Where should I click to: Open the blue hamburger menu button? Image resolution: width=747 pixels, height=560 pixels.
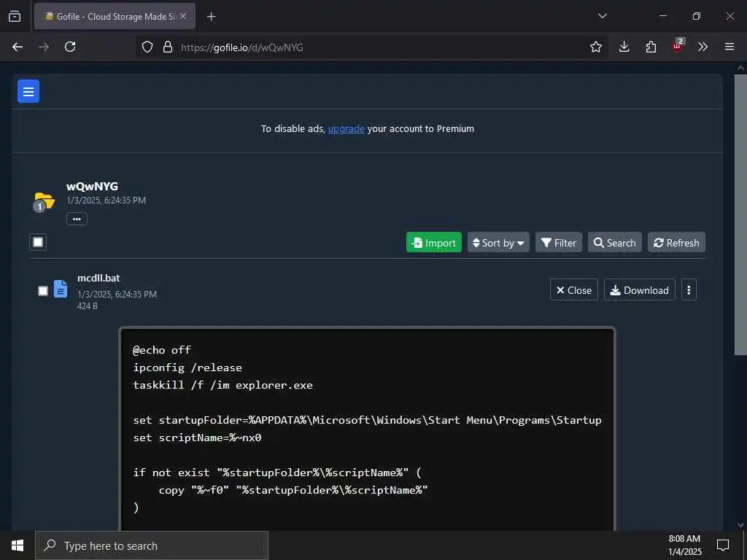pos(28,91)
